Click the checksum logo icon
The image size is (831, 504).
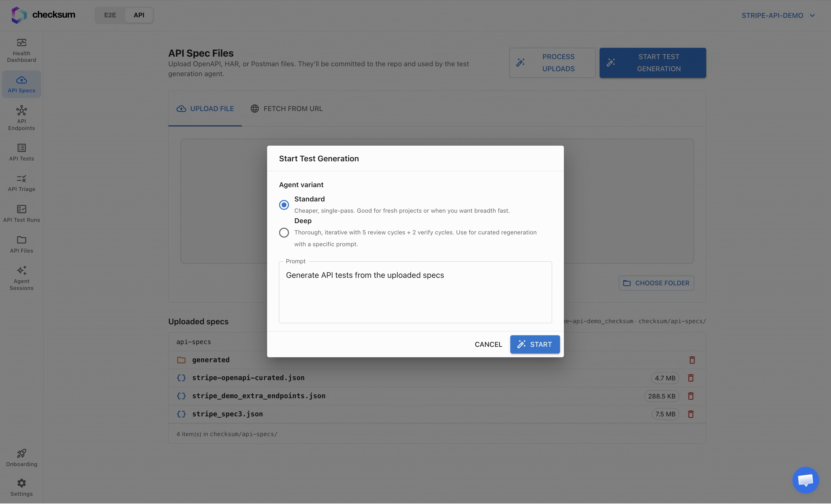point(19,15)
